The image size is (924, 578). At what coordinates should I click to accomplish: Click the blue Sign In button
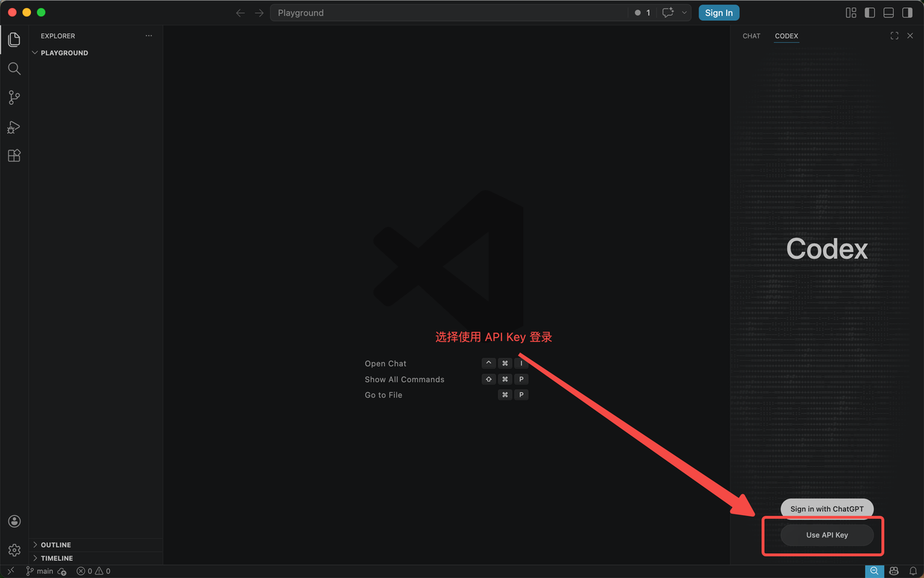(x=719, y=13)
